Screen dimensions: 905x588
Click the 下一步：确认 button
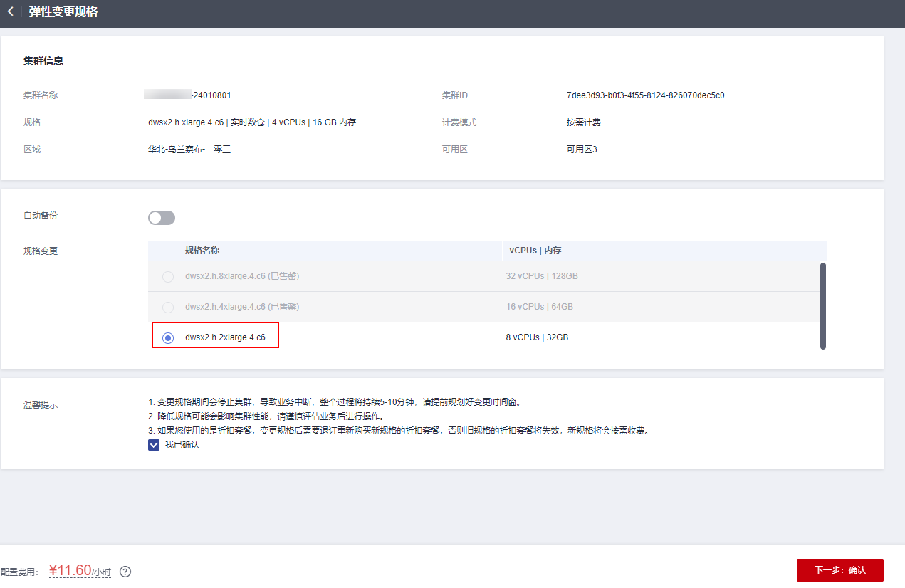(840, 570)
